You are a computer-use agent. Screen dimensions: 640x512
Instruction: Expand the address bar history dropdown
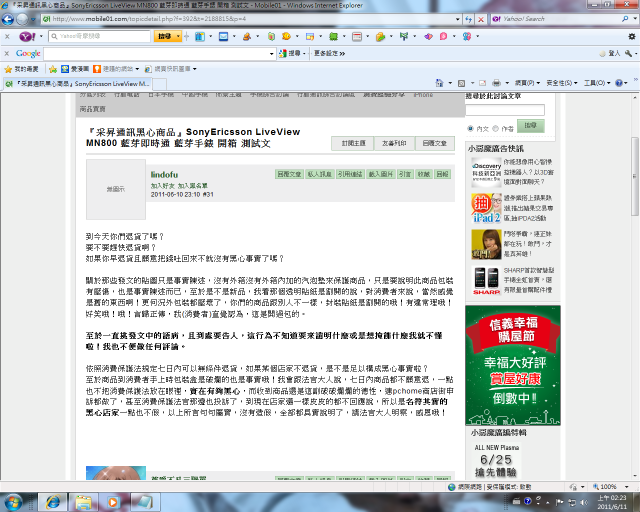[458, 19]
